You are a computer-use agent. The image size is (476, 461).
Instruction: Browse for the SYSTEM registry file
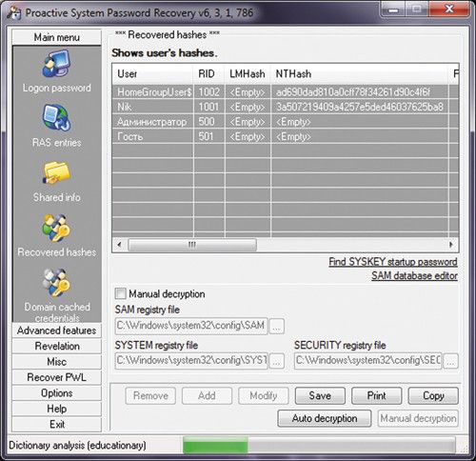coord(276,361)
